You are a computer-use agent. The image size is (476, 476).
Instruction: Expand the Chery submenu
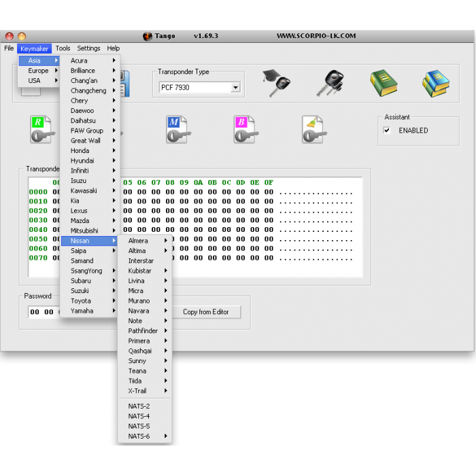(x=90, y=101)
